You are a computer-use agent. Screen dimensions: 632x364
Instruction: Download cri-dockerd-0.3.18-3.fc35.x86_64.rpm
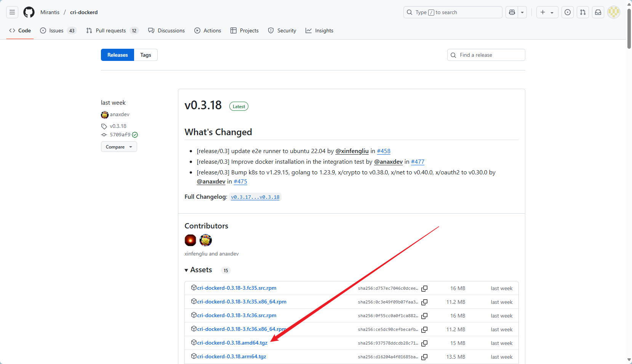tap(242, 302)
